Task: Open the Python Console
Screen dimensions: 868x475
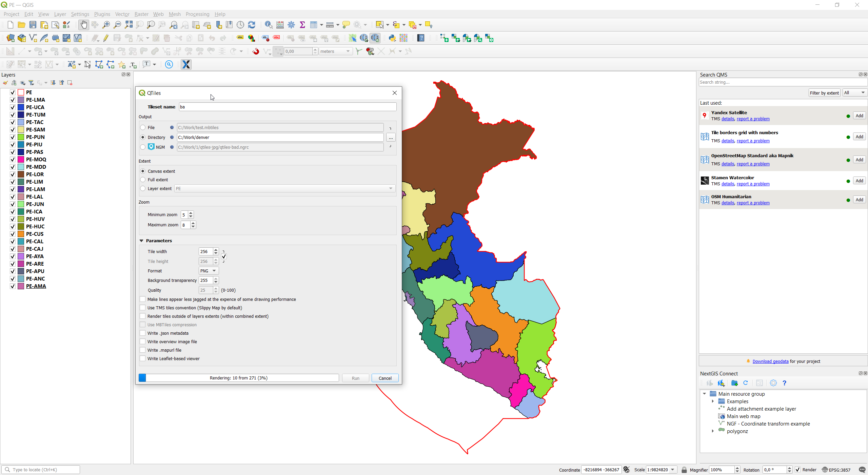Action: 392,38
